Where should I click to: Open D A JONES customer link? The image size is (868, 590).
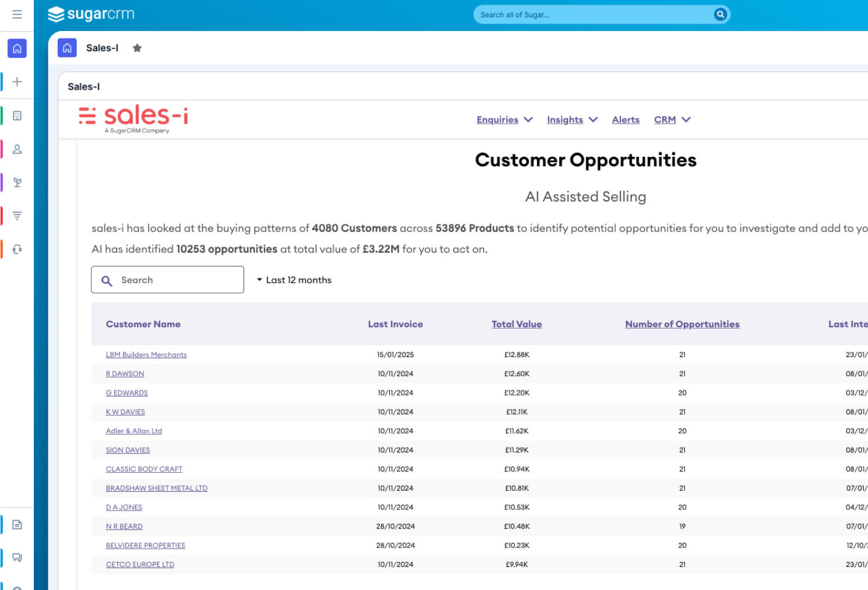[x=124, y=508]
